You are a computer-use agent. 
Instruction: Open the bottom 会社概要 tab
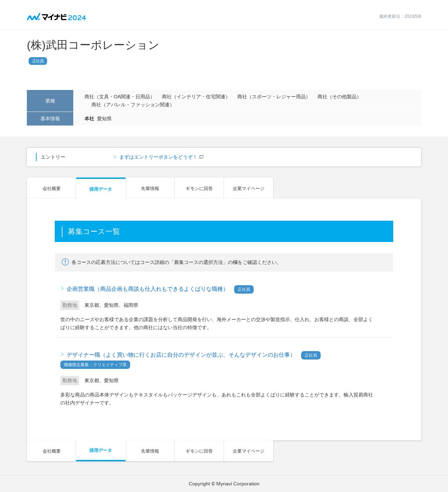point(52,451)
